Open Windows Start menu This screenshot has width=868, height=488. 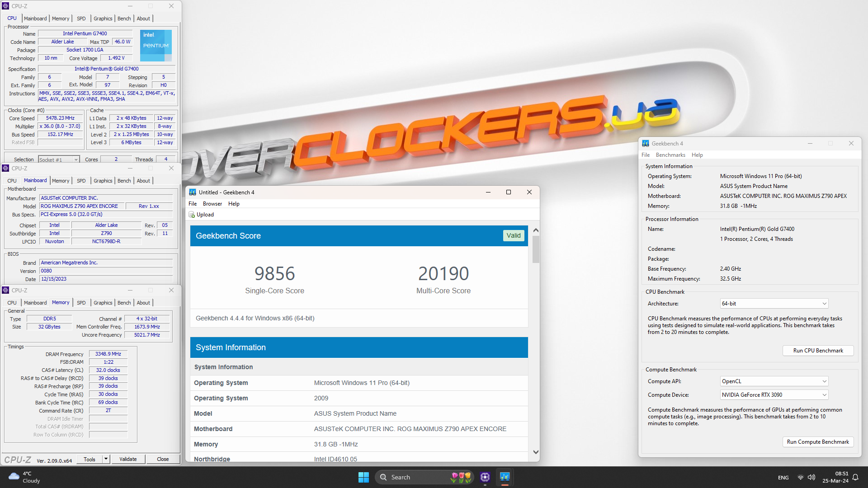point(363,477)
